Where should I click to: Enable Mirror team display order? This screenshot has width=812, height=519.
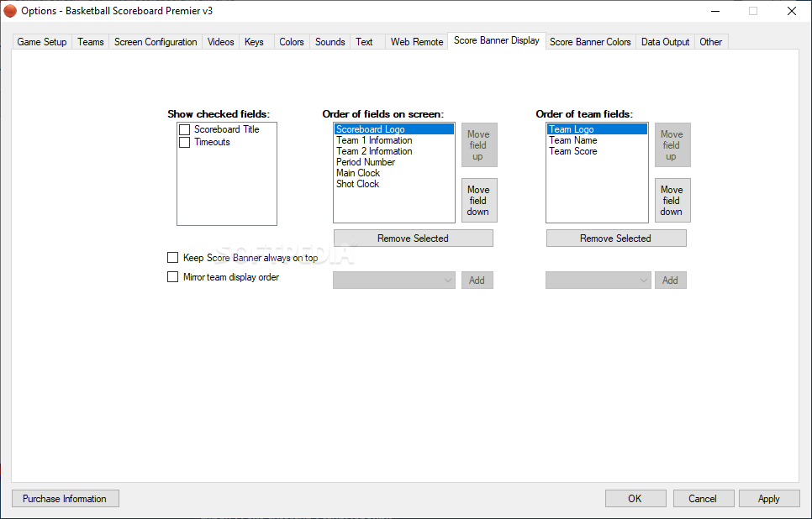click(x=173, y=277)
